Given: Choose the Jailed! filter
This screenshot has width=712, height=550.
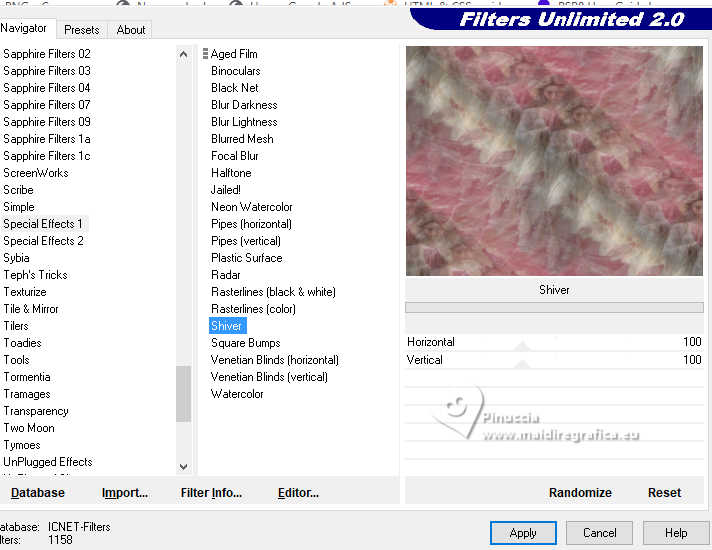Looking at the screenshot, I should (226, 190).
